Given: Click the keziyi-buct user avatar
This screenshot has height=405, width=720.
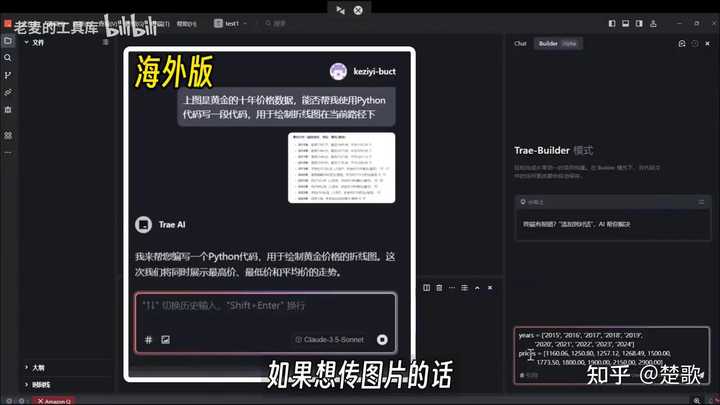Looking at the screenshot, I should pyautogui.click(x=338, y=72).
